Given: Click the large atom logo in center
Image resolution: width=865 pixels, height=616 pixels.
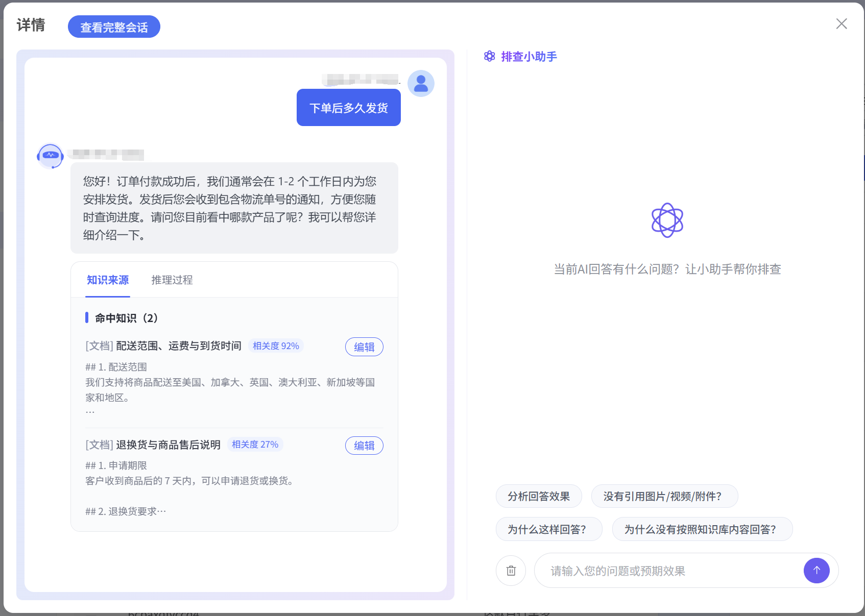Looking at the screenshot, I should click(x=667, y=220).
